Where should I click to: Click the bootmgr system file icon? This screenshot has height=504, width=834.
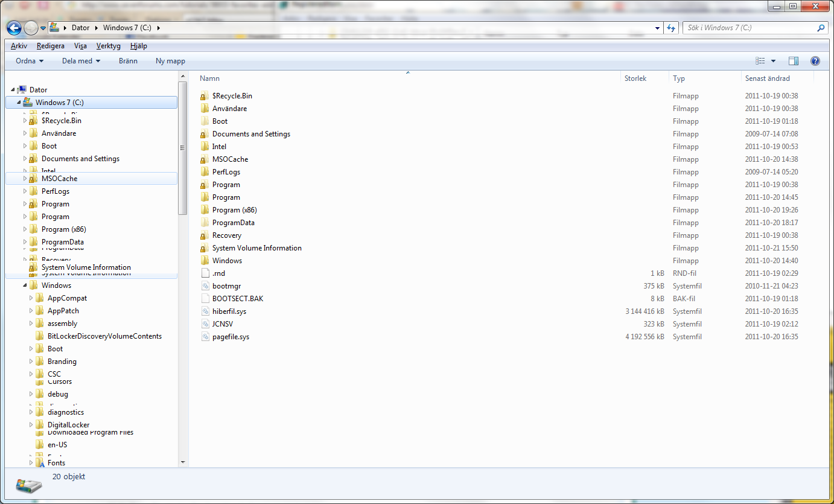[205, 286]
